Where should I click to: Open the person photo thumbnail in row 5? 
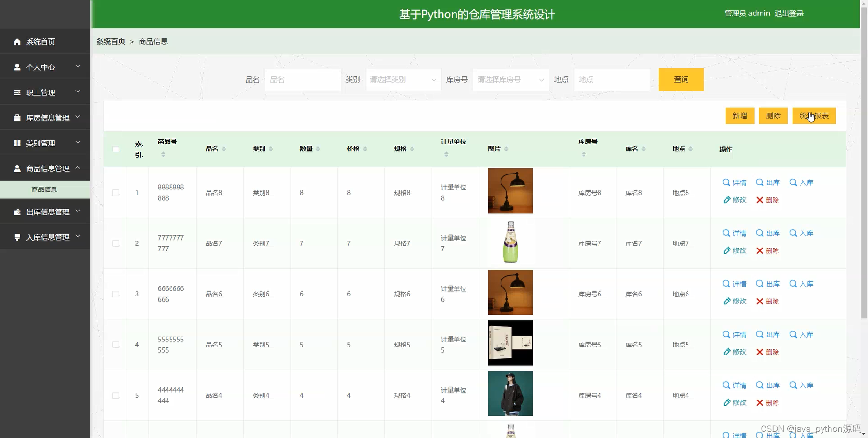(510, 393)
